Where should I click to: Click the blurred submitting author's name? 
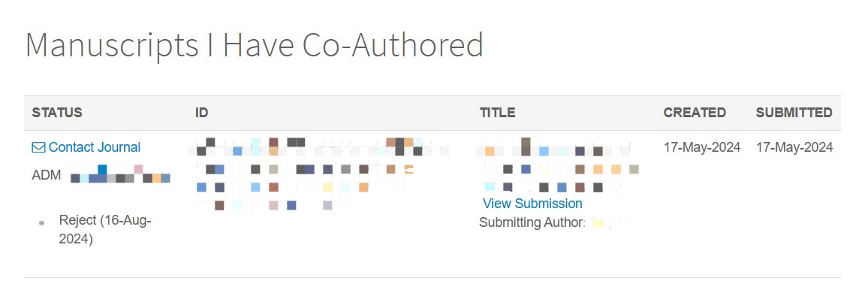(606, 223)
